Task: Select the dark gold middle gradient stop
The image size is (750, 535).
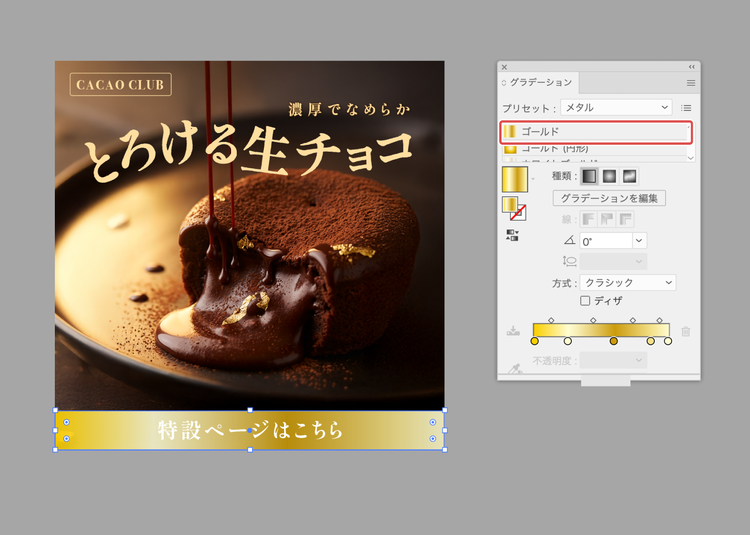Action: (x=613, y=341)
